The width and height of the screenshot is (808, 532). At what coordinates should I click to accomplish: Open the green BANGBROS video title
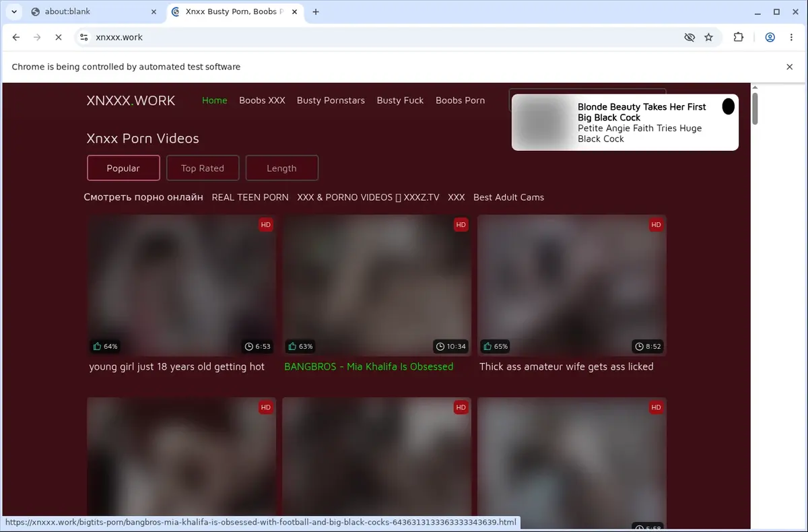(369, 367)
